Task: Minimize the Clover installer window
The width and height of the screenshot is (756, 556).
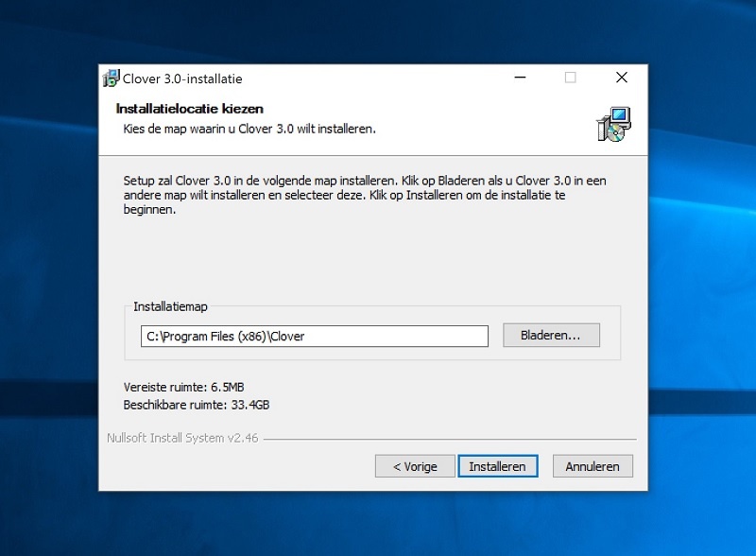Action: pyautogui.click(x=521, y=78)
